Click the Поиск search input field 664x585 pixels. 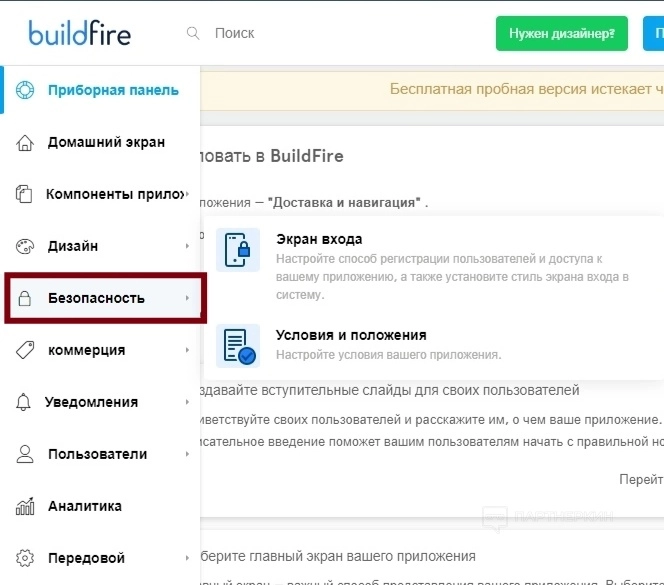[300, 33]
